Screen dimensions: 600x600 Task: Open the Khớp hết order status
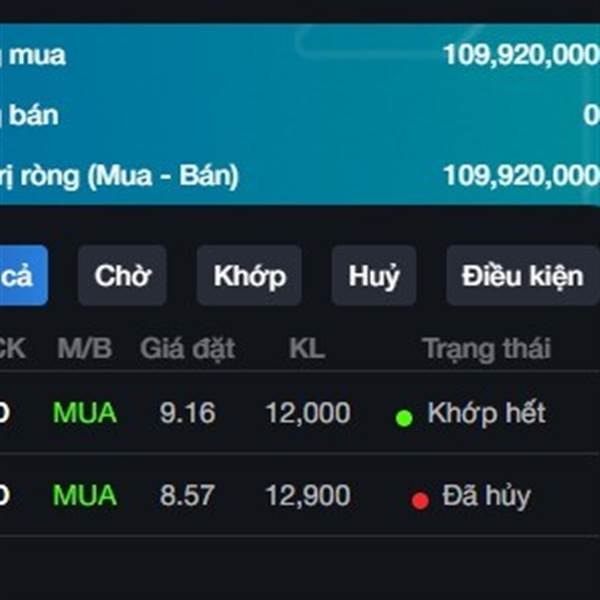[x=486, y=413]
